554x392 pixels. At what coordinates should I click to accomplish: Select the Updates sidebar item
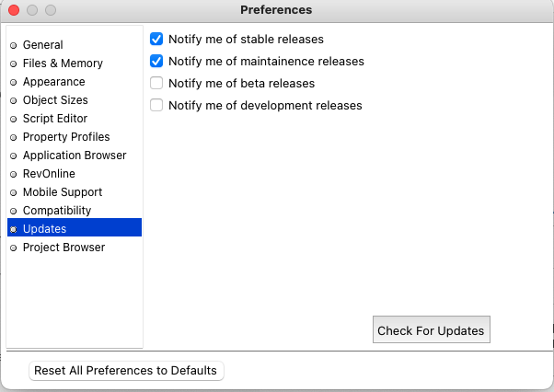pyautogui.click(x=44, y=229)
